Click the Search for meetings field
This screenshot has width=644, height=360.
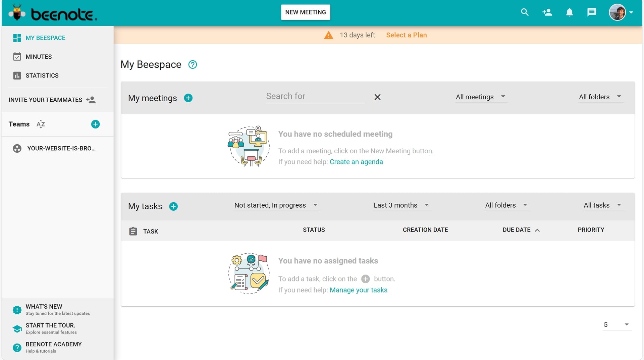(315, 96)
